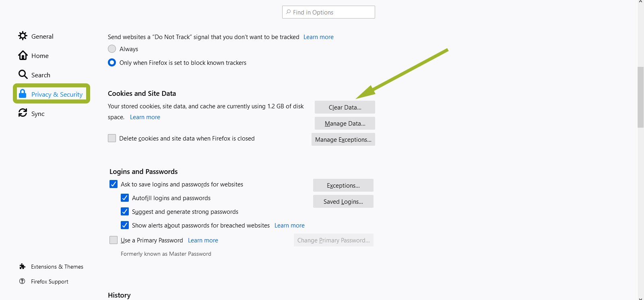Open Learn more link for breached websites
The width and height of the screenshot is (644, 300).
[289, 226]
